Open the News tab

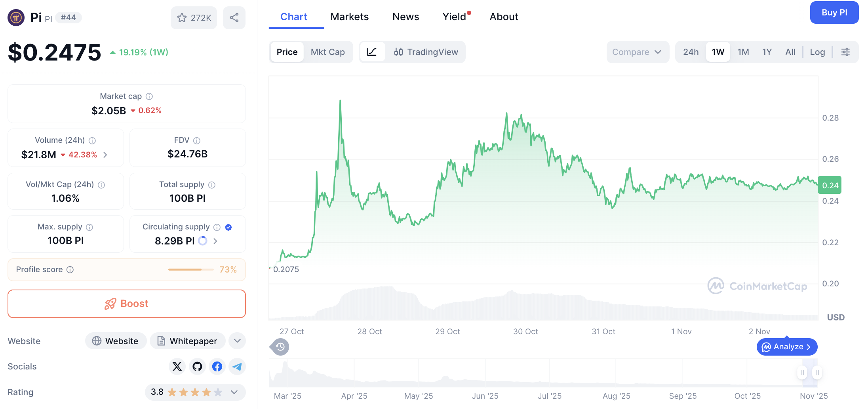coord(405,17)
